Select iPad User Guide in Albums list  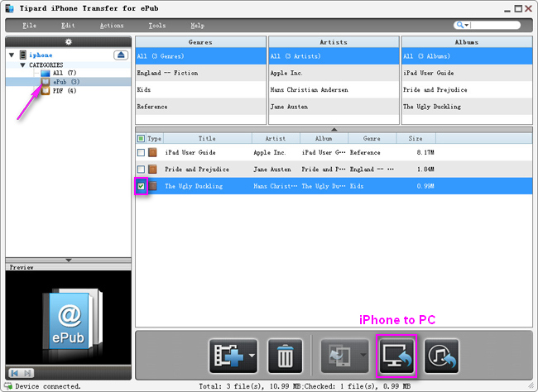467,73
